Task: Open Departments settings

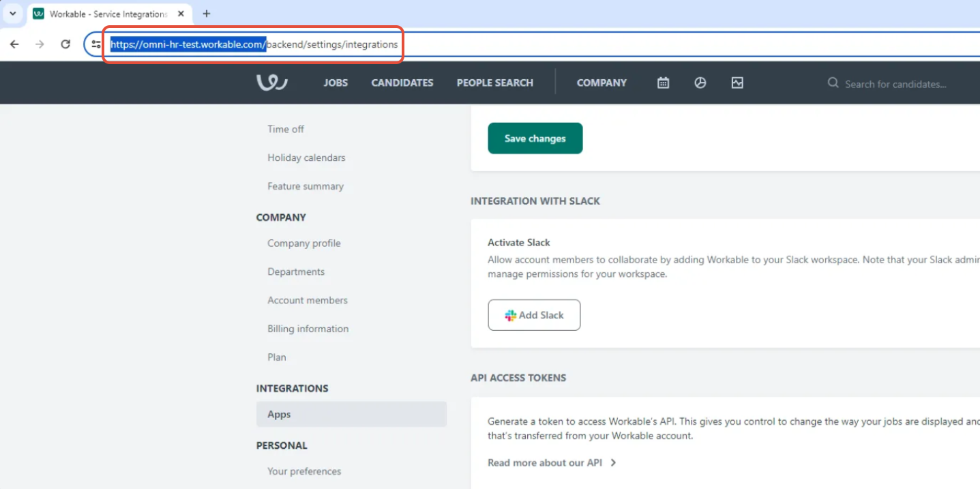Action: click(x=296, y=271)
